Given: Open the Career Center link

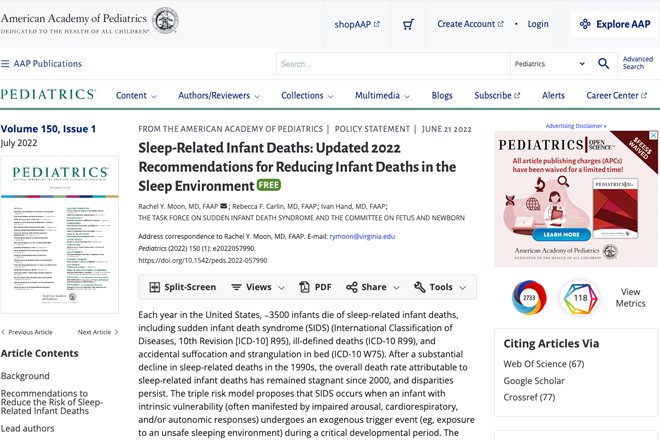Looking at the screenshot, I should (617, 96).
